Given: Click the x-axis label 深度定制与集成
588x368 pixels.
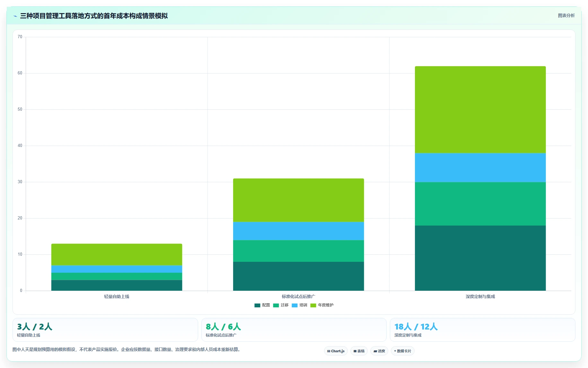Looking at the screenshot, I should pyautogui.click(x=480, y=296).
